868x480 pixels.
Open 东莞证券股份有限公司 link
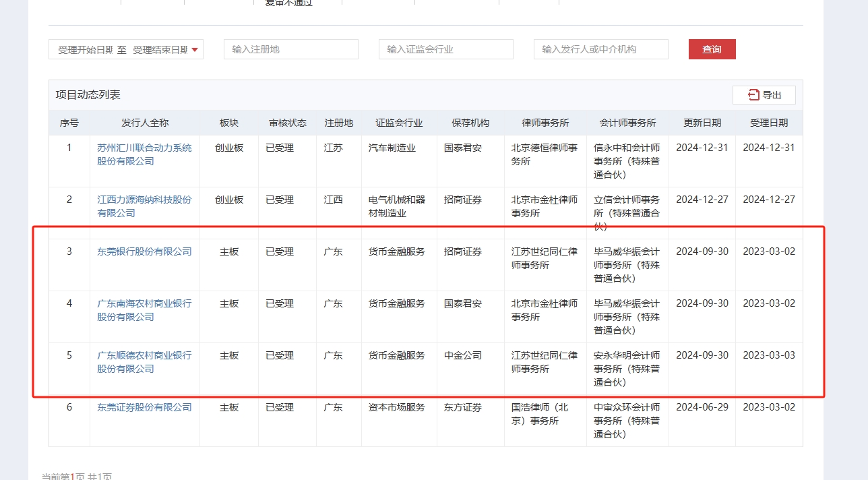coord(144,407)
